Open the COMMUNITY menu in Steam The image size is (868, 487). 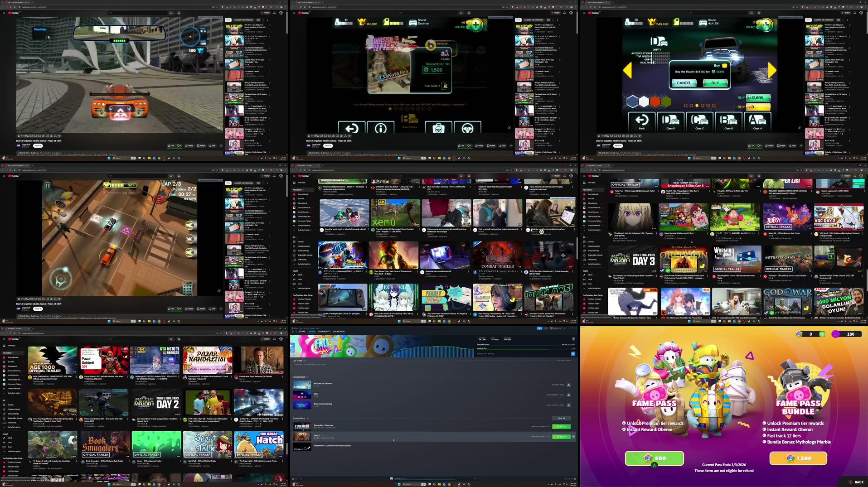point(325,332)
